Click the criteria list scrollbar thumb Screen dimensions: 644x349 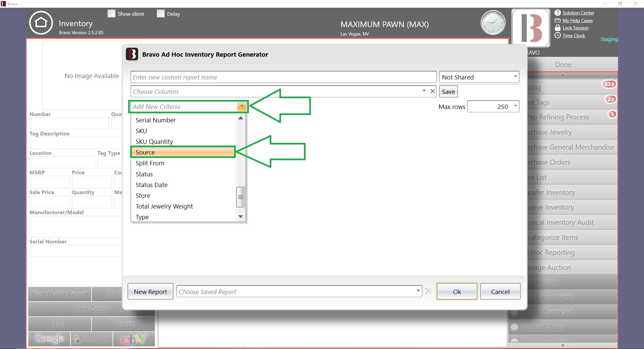click(x=240, y=197)
